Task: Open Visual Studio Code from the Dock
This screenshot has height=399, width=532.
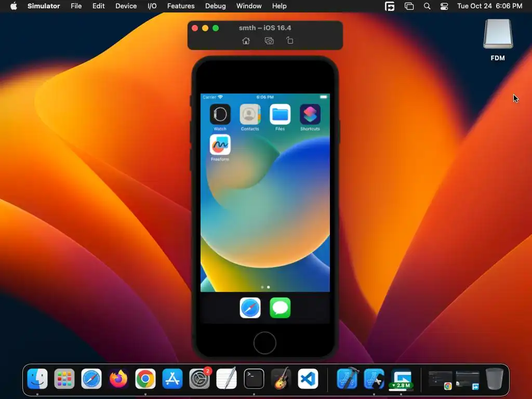Action: pyautogui.click(x=308, y=379)
